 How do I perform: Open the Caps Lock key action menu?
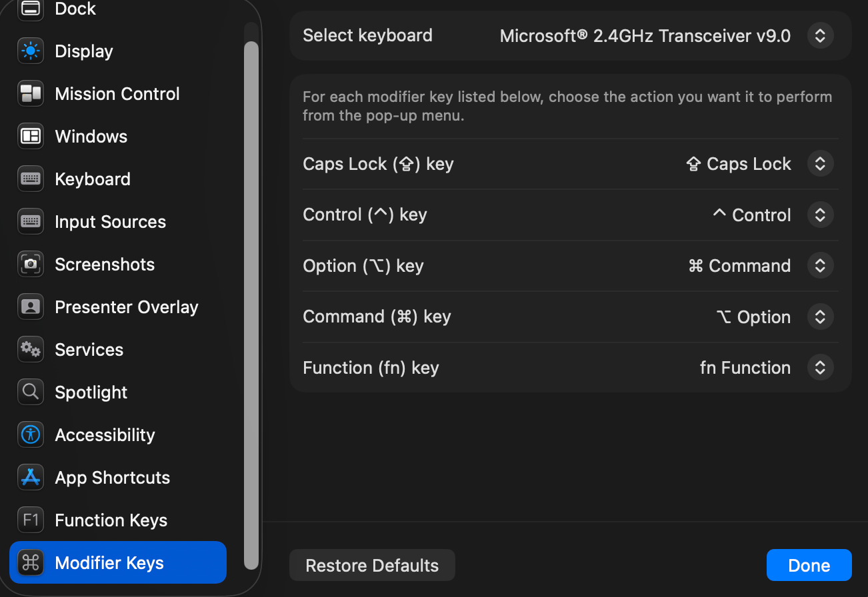point(820,164)
